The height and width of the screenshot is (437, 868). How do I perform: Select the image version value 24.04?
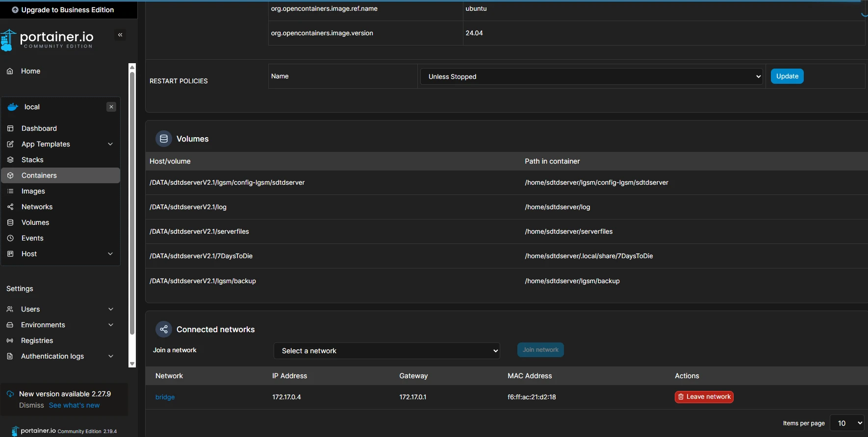[474, 33]
